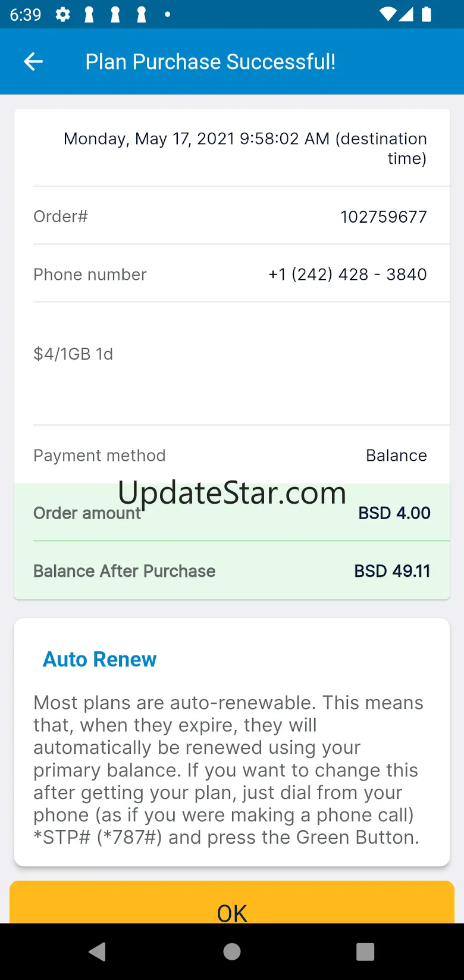Tap the back arrow in the header
This screenshot has width=464, height=980.
33,61
